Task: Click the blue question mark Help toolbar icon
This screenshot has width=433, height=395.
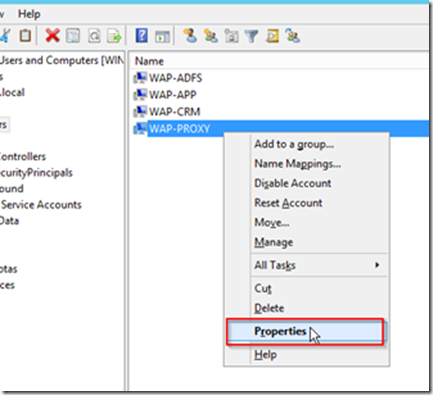Action: pos(142,35)
